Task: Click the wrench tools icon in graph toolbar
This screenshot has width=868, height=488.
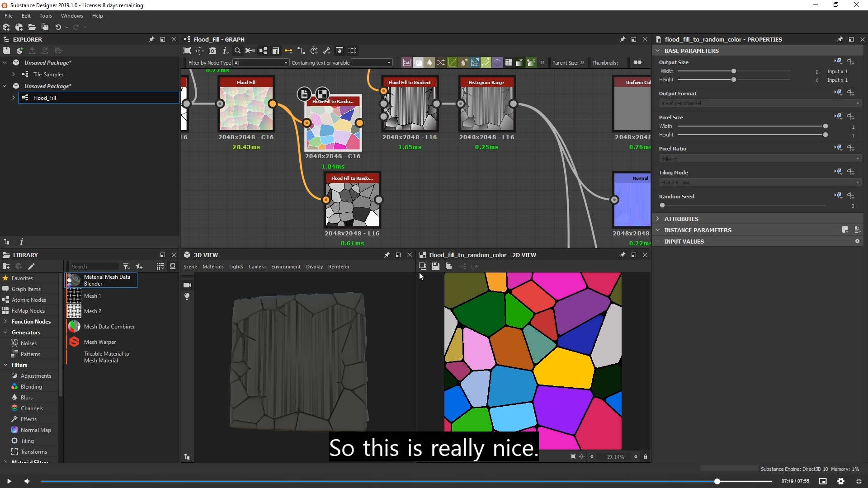Action: click(x=326, y=51)
